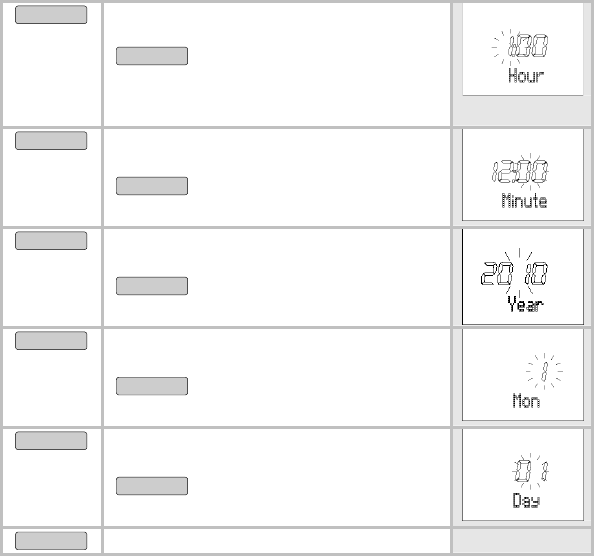Click first-column gray button in Year row
594x556 pixels.
pyautogui.click(x=51, y=241)
